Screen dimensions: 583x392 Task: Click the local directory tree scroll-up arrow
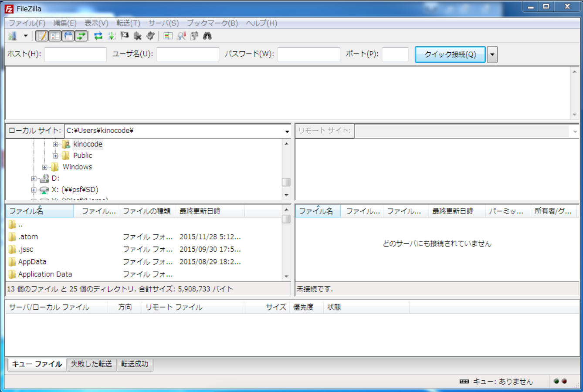pos(286,144)
